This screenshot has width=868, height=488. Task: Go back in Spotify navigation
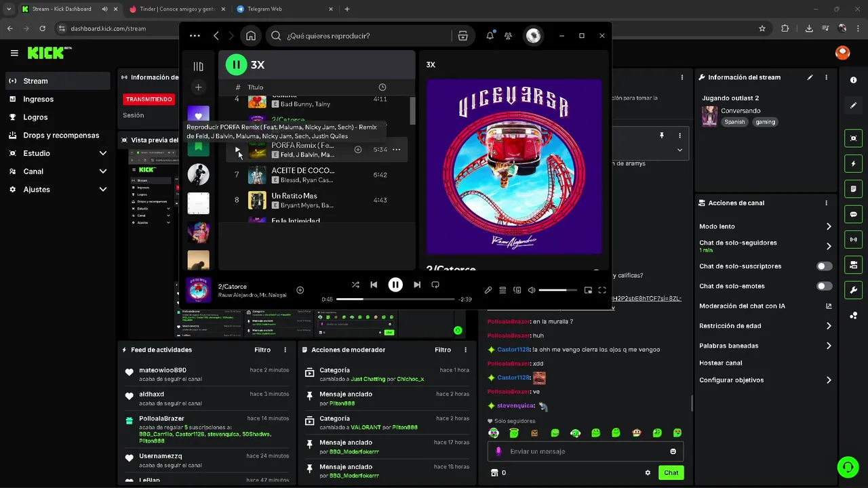pyautogui.click(x=216, y=36)
